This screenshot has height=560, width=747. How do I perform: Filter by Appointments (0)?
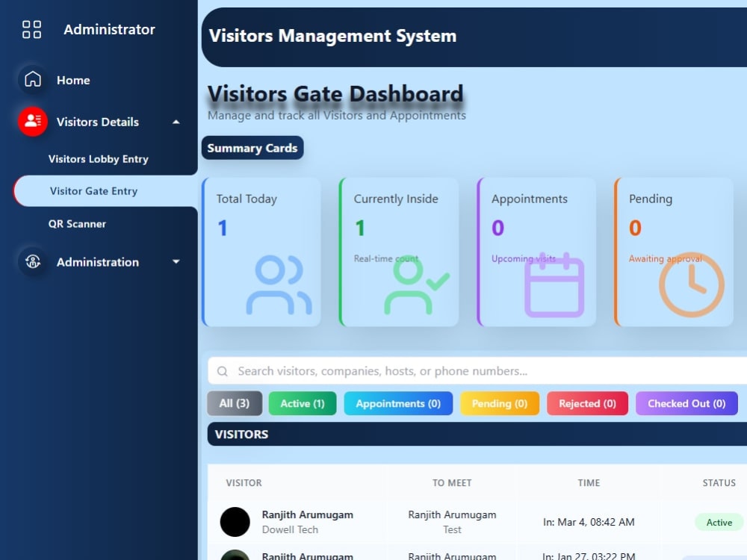pyautogui.click(x=398, y=403)
